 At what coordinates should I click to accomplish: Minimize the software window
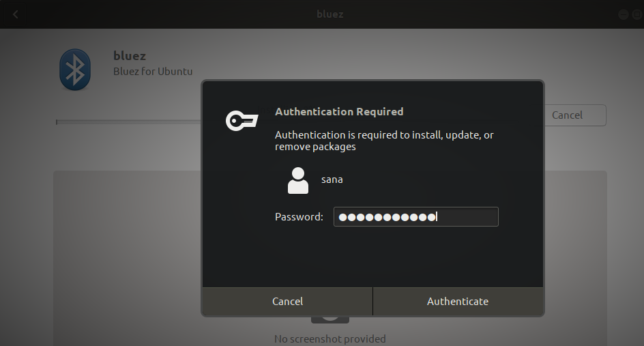[x=624, y=14]
